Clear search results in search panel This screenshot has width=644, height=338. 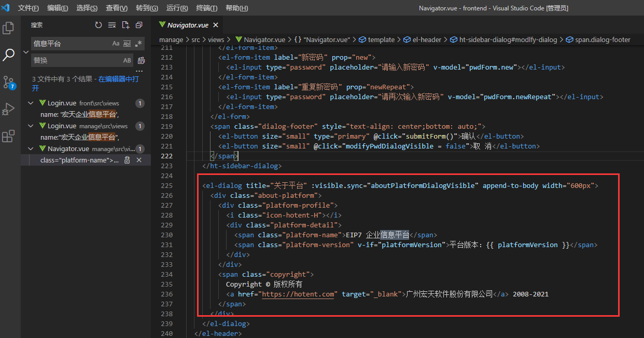[112, 25]
